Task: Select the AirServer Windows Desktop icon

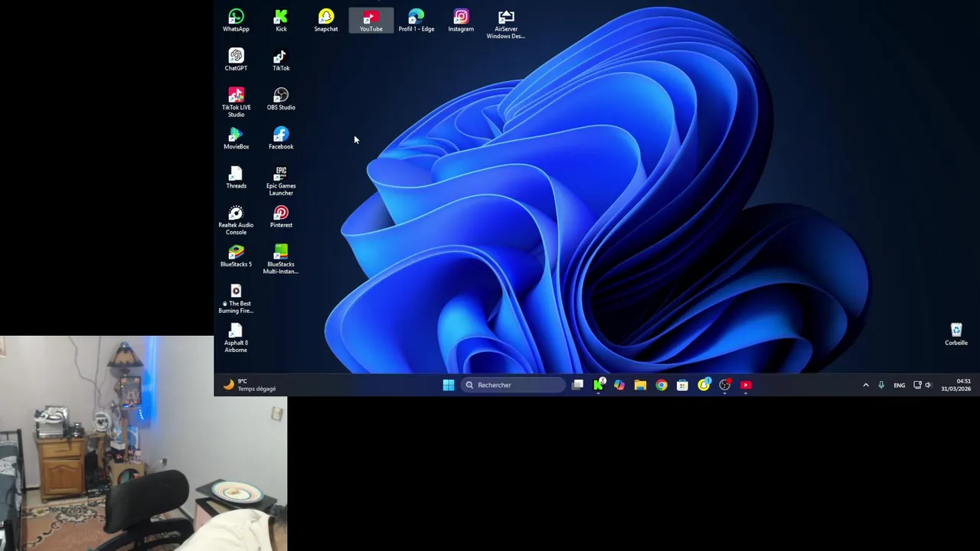Action: pos(506,24)
